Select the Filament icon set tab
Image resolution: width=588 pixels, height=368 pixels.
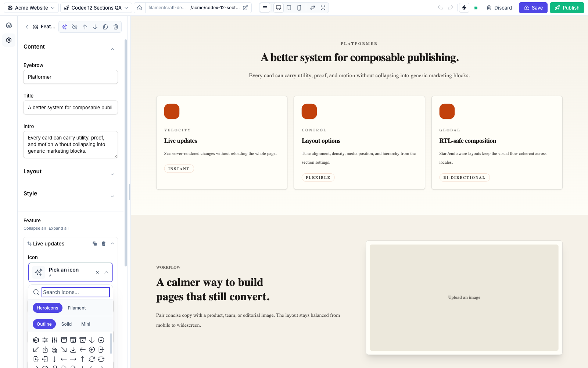coord(77,308)
